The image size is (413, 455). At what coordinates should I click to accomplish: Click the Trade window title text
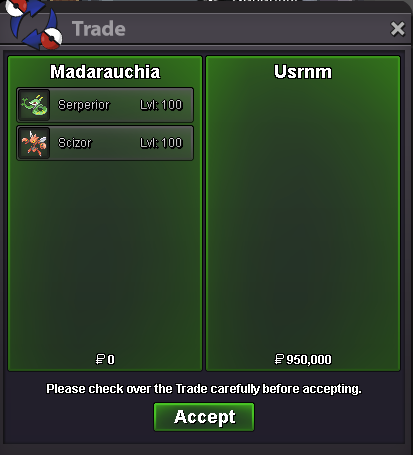point(99,29)
